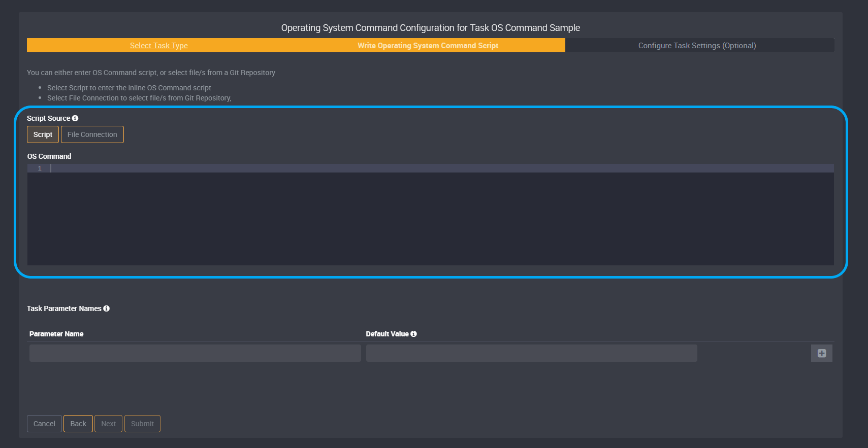This screenshot has width=868, height=448.
Task: Click the Default Value input field
Action: tap(532, 353)
